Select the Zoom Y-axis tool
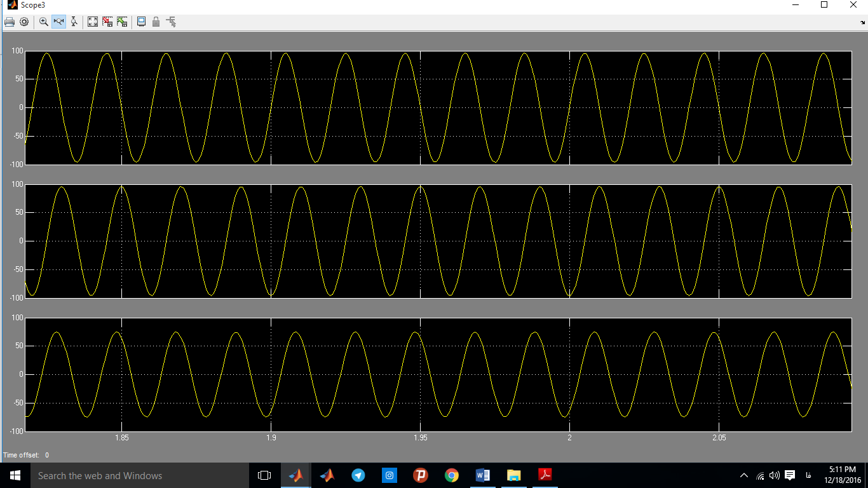This screenshot has width=868, height=488. (74, 22)
